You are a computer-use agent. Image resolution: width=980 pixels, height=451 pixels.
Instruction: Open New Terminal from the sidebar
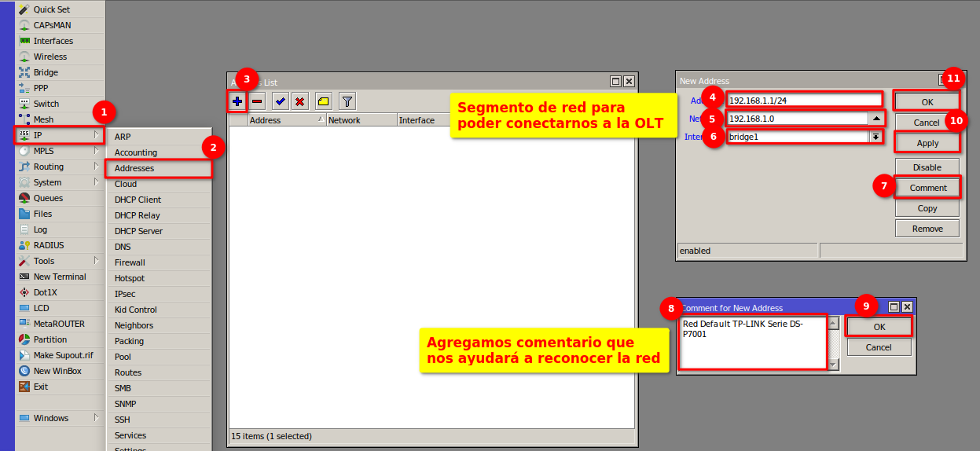coord(59,277)
